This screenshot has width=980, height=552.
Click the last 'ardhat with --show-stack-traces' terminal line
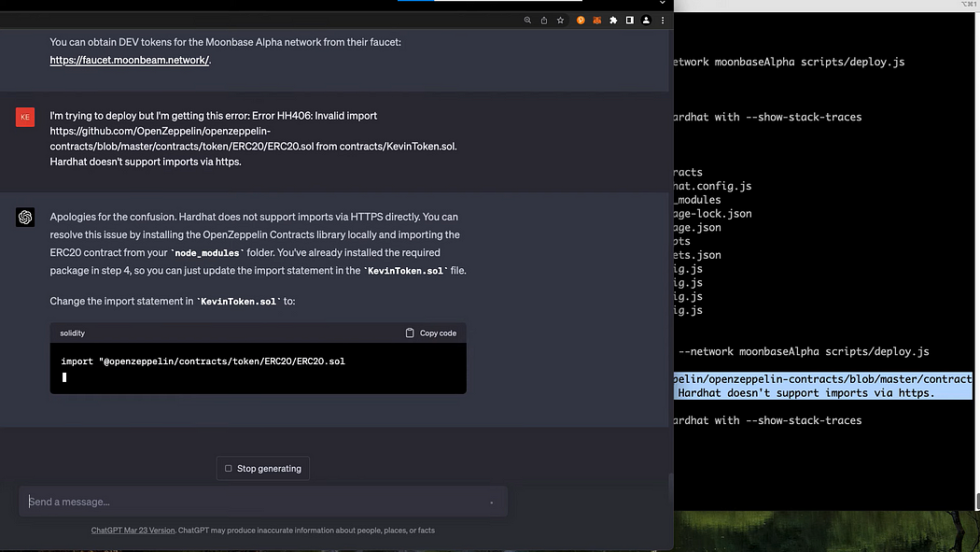[x=767, y=420]
